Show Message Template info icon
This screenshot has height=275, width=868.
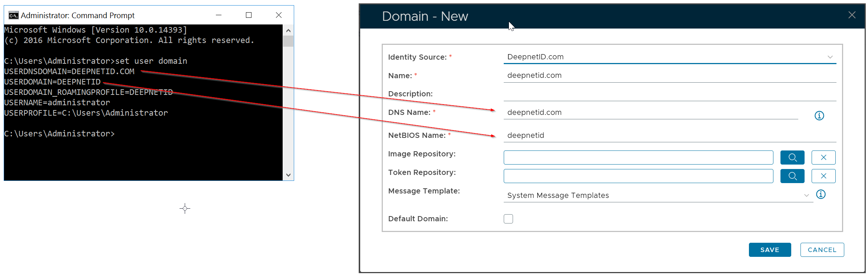pyautogui.click(x=821, y=194)
